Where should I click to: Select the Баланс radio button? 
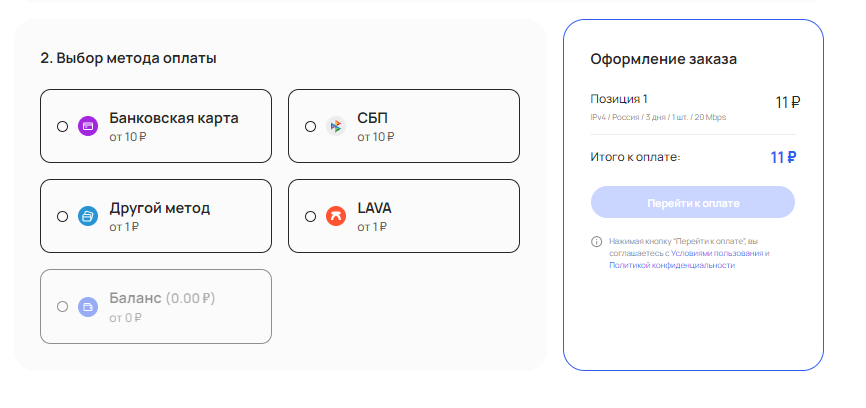click(x=63, y=306)
